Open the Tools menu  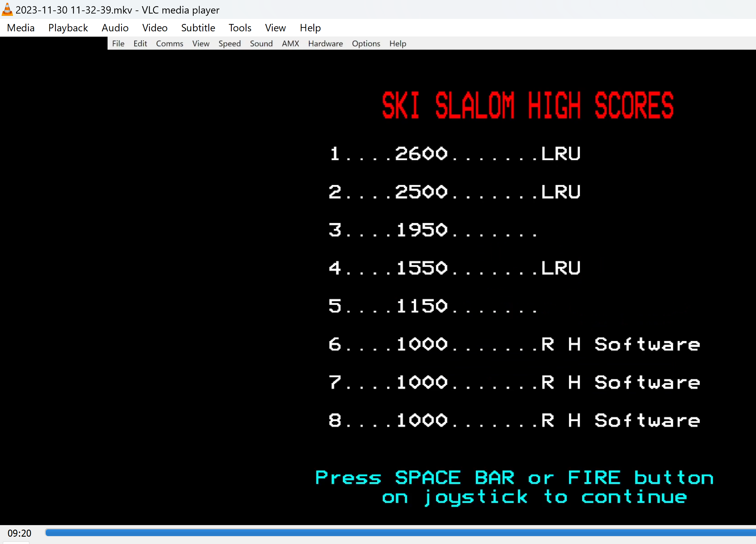(240, 28)
